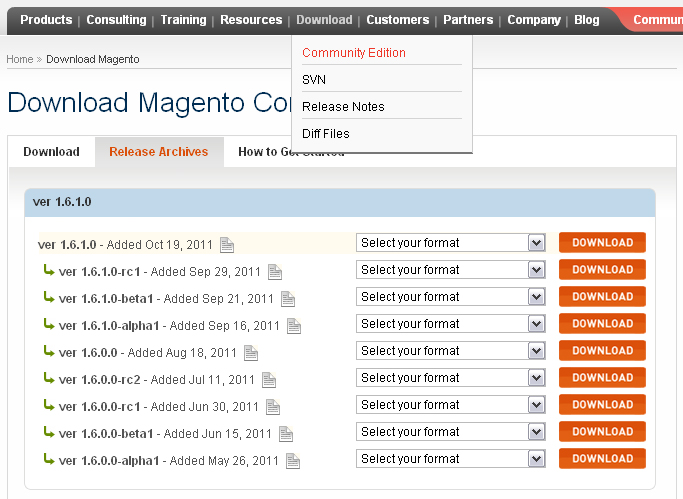Select Community Edition from Download submenu
Viewport: 683px width, 499px height.
[x=354, y=53]
